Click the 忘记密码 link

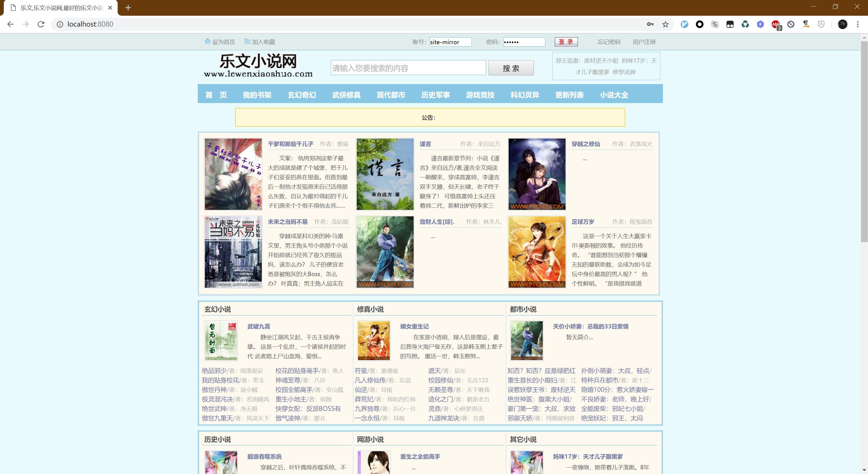[608, 42]
